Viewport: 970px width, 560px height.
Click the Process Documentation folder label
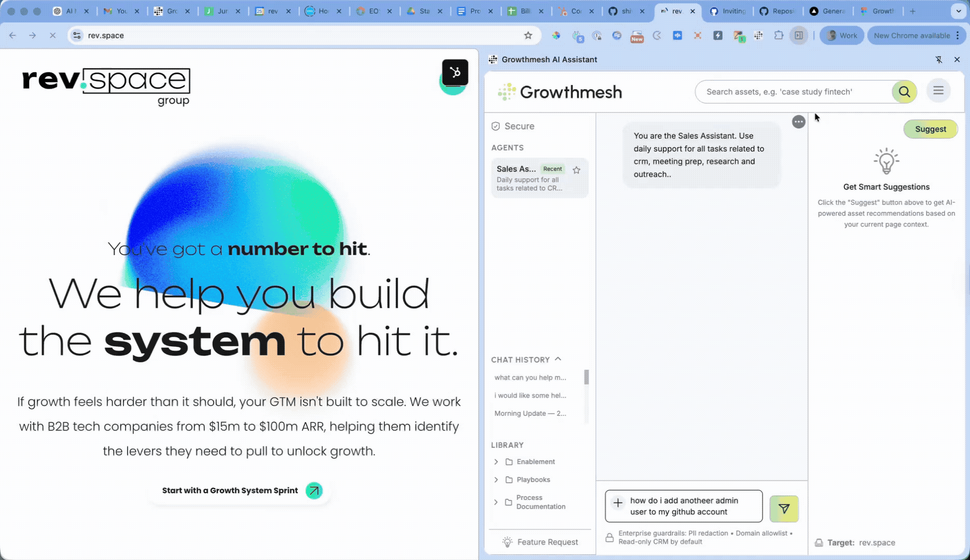pos(541,502)
